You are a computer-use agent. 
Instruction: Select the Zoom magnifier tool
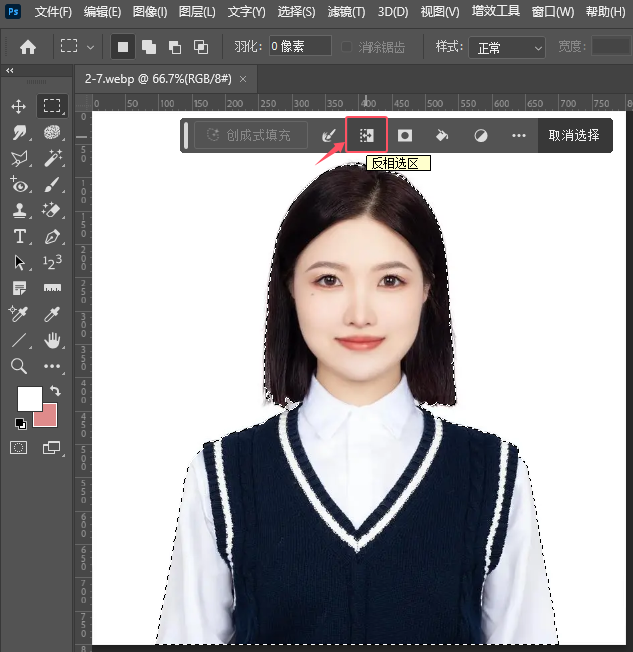tap(19, 366)
